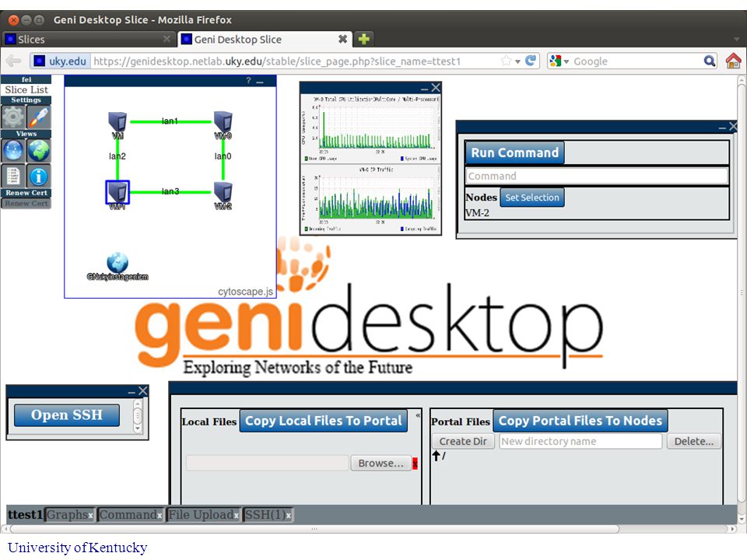Click the URL address bar

tap(295, 61)
